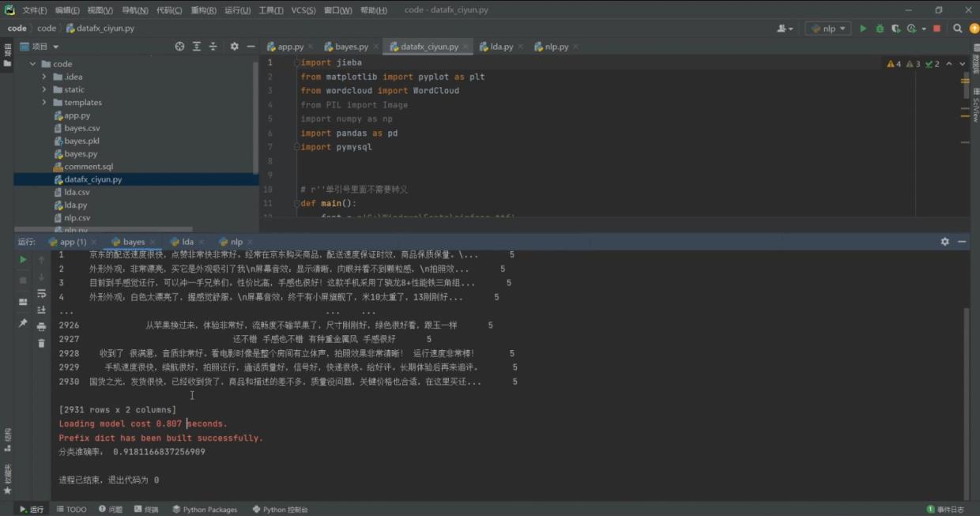The height and width of the screenshot is (516, 980).
Task: Open the Python Packages tool window
Action: (x=204, y=509)
